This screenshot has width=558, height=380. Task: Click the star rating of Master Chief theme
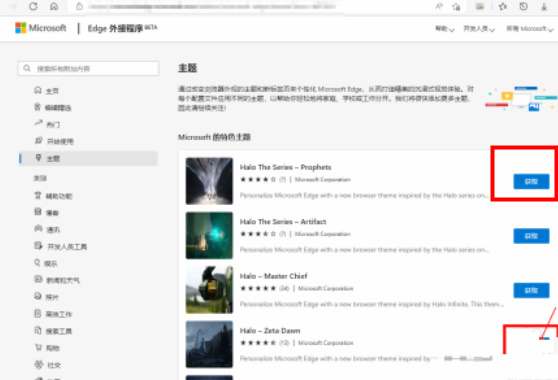tap(258, 288)
